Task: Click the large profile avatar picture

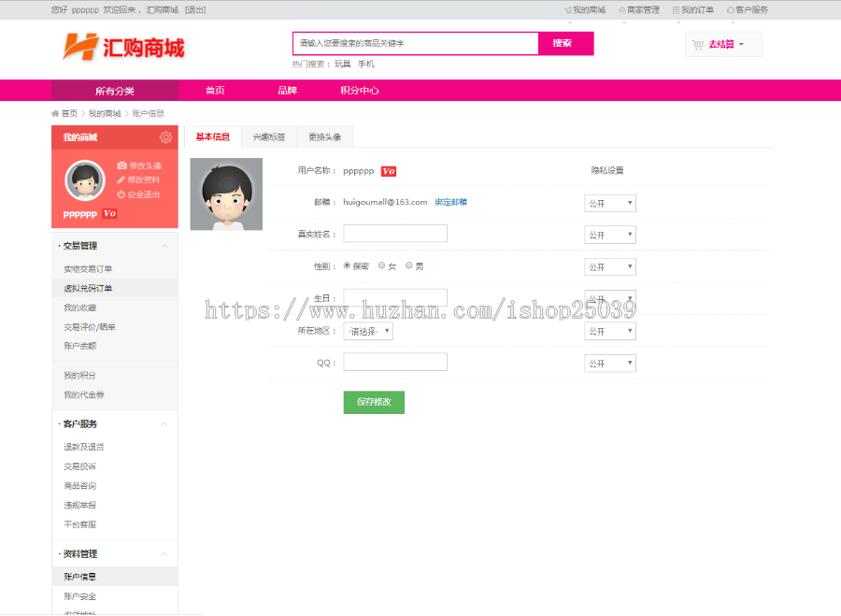Action: (226, 193)
